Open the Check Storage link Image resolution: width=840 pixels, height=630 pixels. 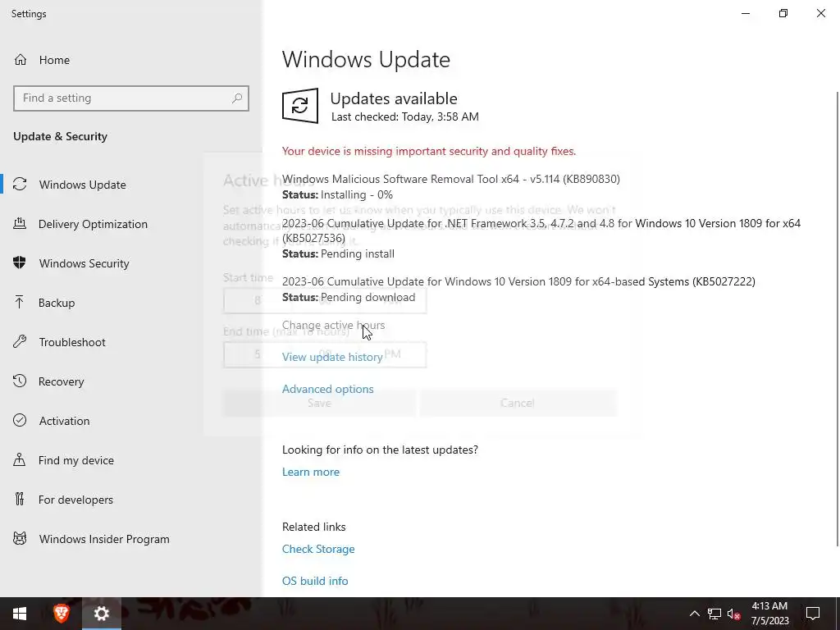tap(318, 549)
